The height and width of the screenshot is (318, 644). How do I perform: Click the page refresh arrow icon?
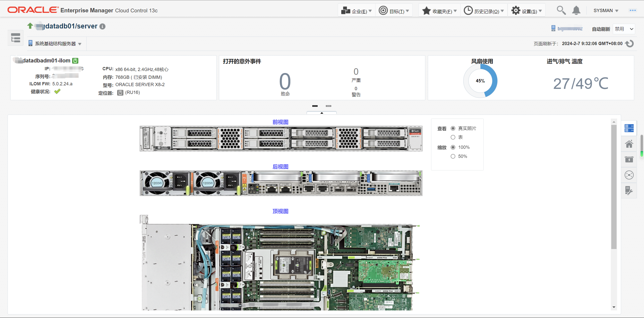pos(630,44)
